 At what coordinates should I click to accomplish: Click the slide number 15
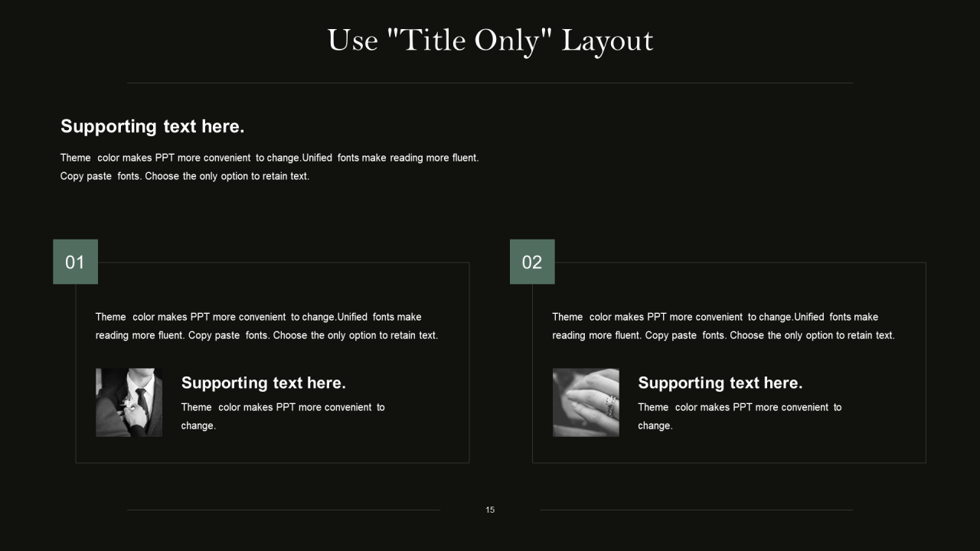tap(490, 510)
